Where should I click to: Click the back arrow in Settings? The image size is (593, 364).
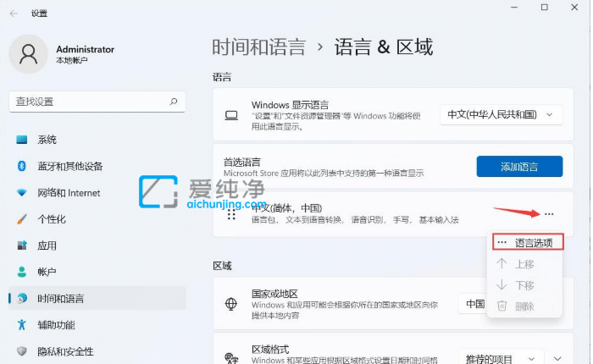click(14, 14)
